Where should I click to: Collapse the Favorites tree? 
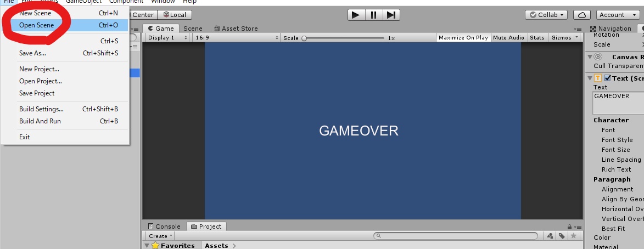147,245
